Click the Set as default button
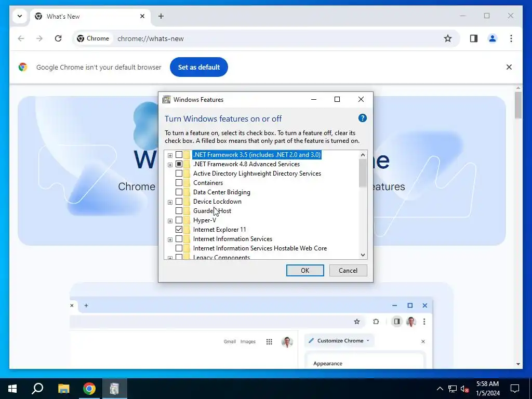532x399 pixels. (199, 67)
